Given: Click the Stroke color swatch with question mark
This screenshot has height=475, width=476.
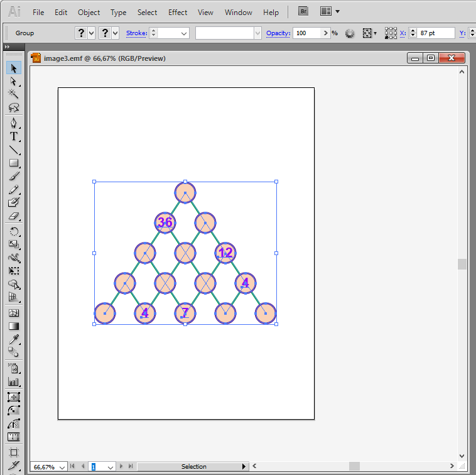Looking at the screenshot, I should [x=105, y=33].
